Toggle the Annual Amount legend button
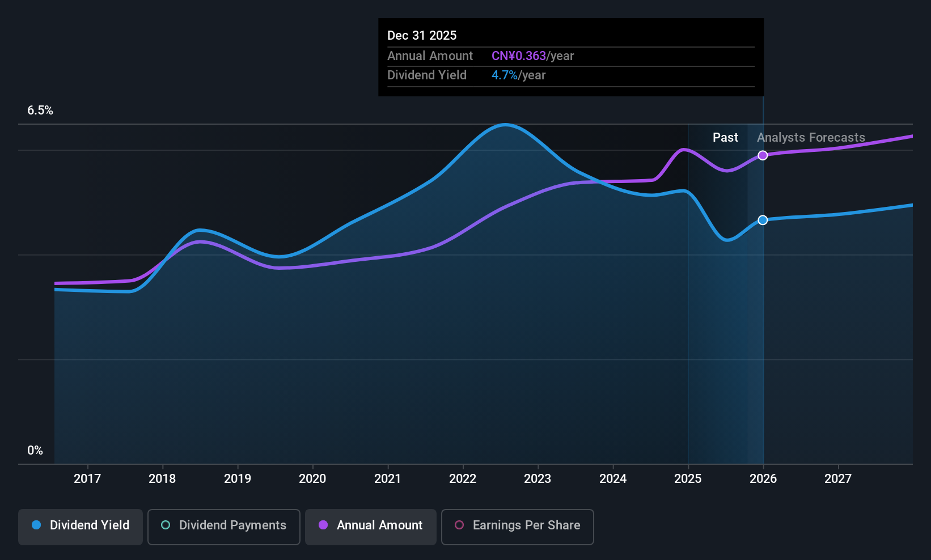Viewport: 931px width, 560px height. [x=371, y=527]
